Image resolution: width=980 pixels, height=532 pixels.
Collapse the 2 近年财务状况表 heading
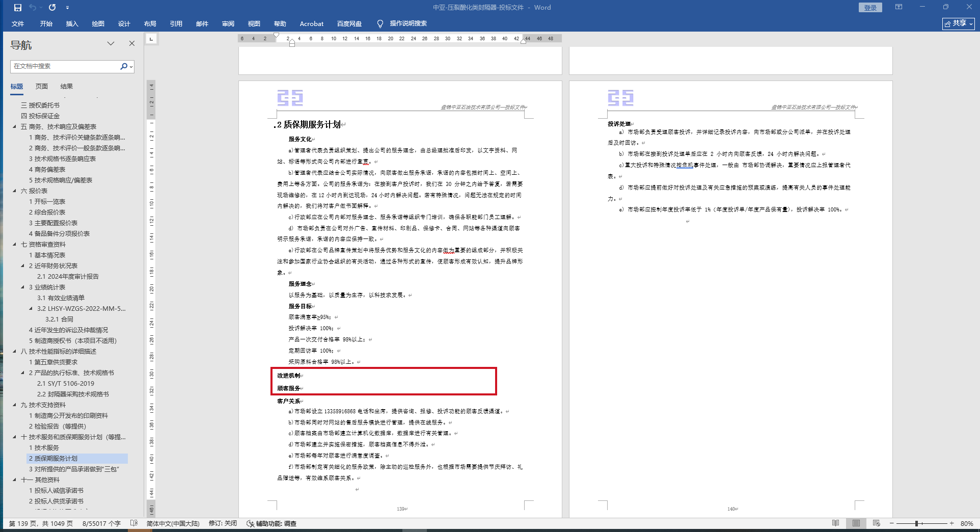22,266
